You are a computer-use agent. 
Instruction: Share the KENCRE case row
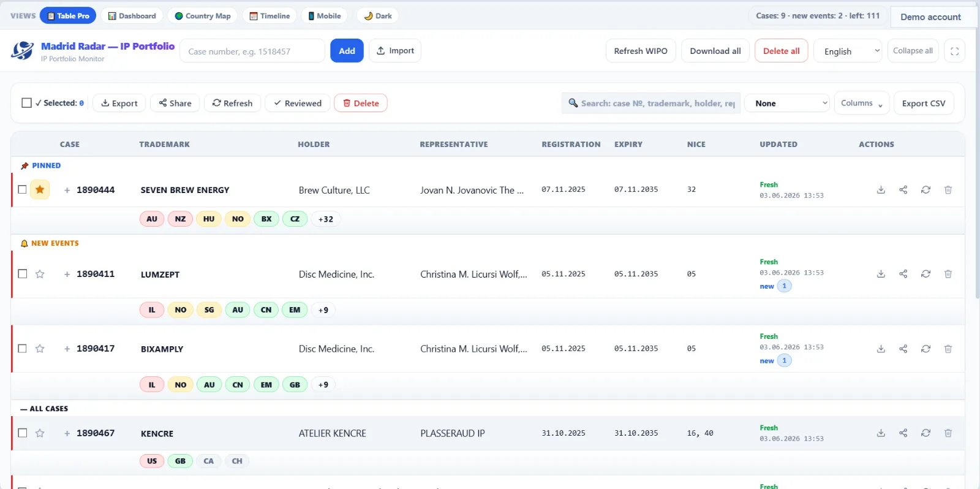[903, 433]
